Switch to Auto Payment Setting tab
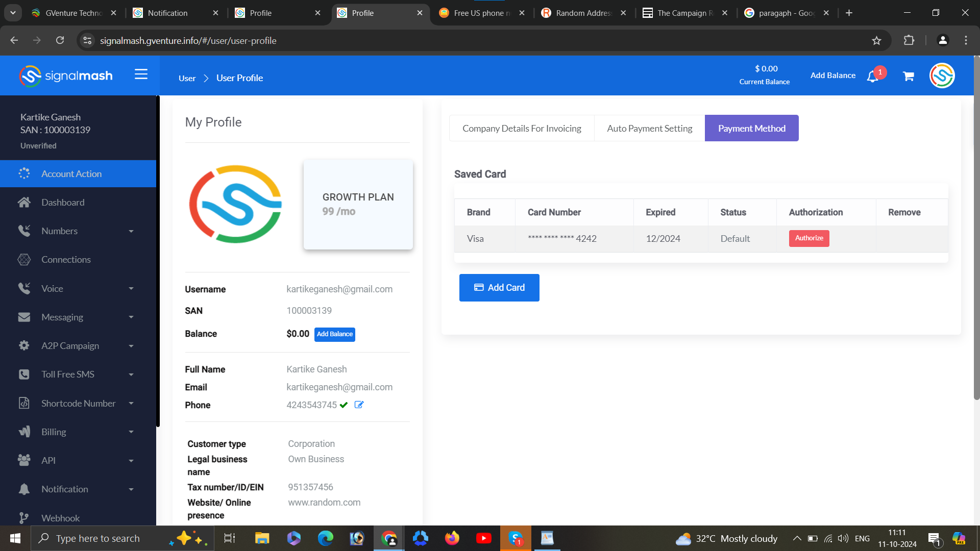 (649, 128)
